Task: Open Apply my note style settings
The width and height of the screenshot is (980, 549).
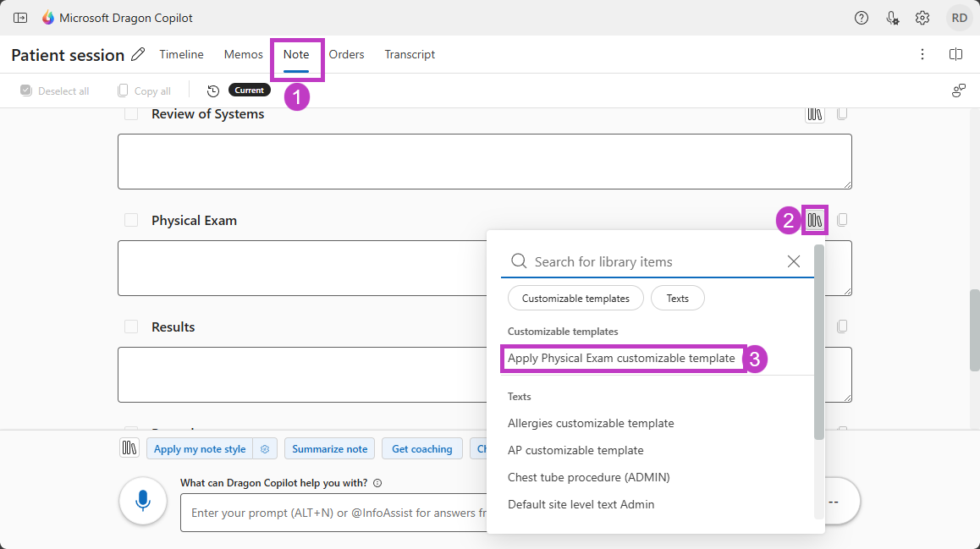Action: [265, 449]
